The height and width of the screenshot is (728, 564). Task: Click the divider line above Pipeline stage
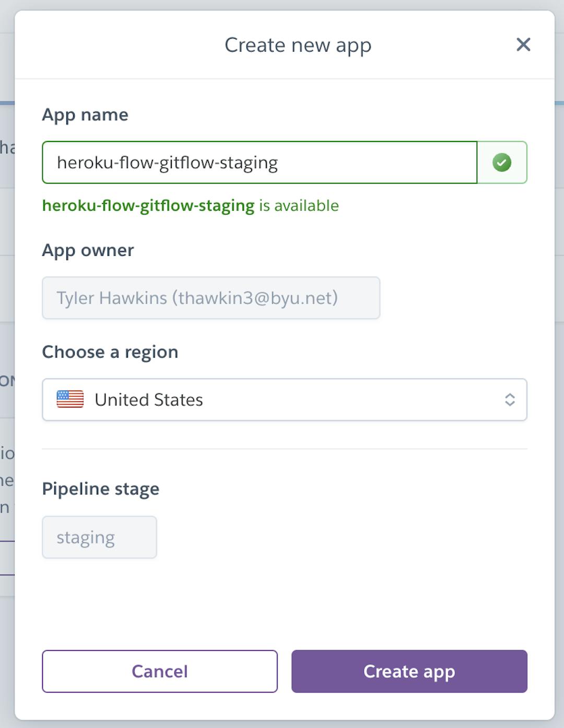click(x=285, y=449)
